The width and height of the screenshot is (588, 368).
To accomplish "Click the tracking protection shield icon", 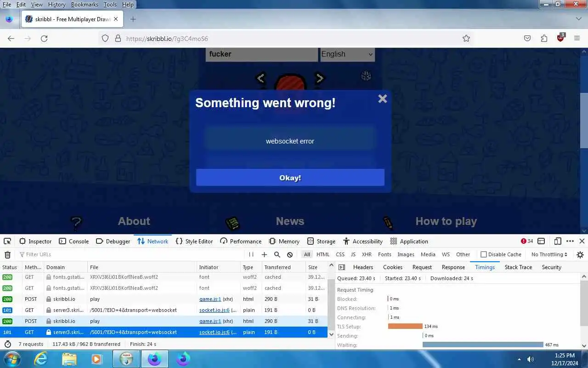I will tap(105, 39).
